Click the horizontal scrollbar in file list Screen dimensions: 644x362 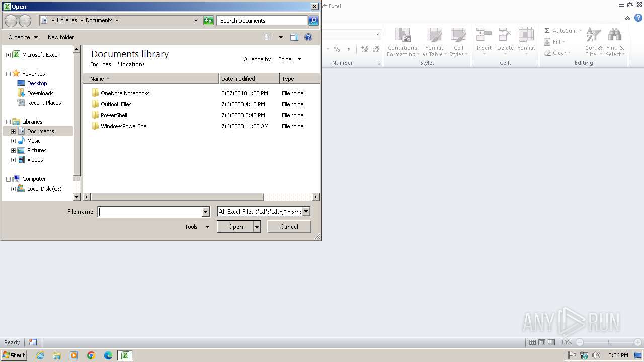pyautogui.click(x=177, y=197)
